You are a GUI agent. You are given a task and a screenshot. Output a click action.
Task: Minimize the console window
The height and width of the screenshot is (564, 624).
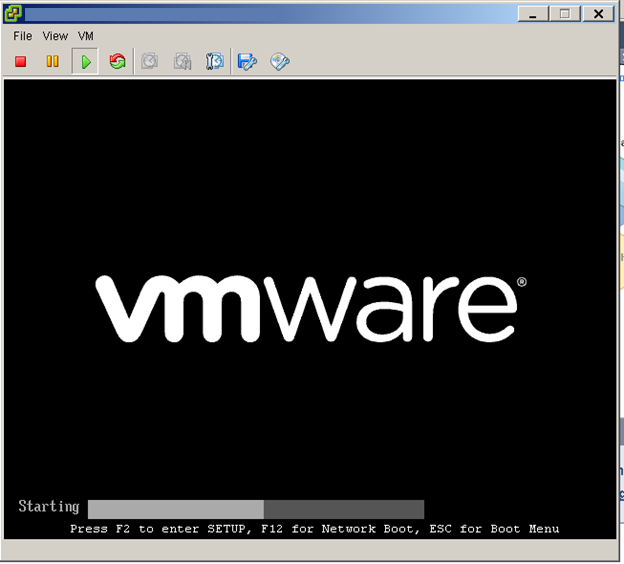[x=533, y=14]
